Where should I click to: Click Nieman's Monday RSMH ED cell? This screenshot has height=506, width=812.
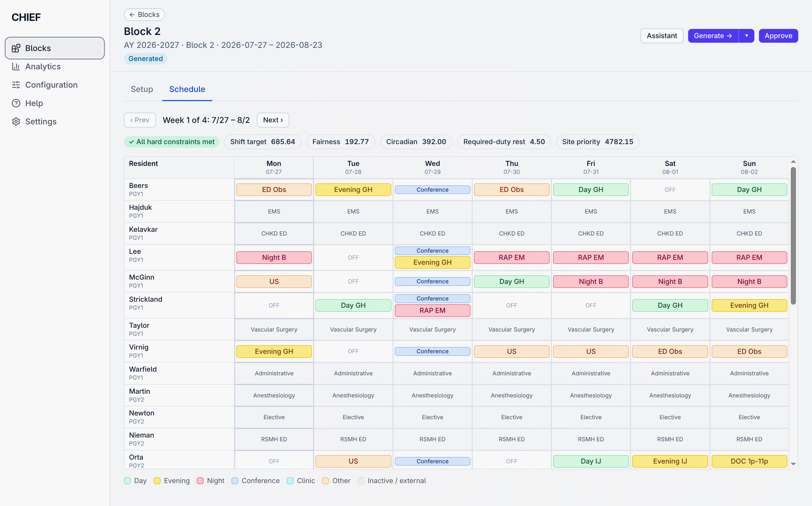pos(274,440)
